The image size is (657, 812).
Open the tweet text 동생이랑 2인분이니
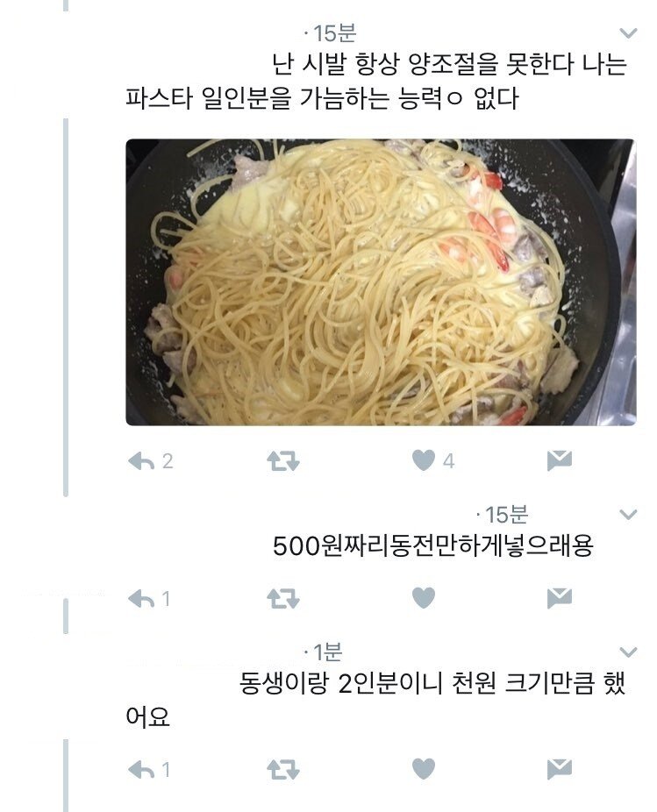[x=375, y=699]
